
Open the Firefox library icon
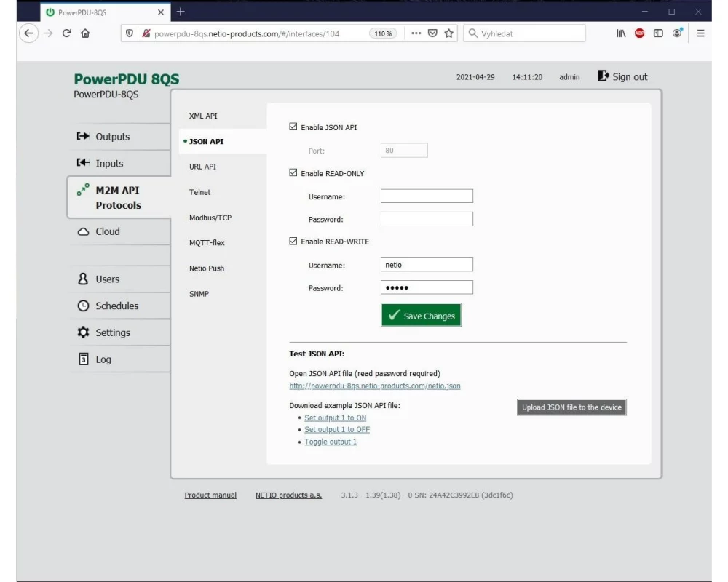point(621,33)
